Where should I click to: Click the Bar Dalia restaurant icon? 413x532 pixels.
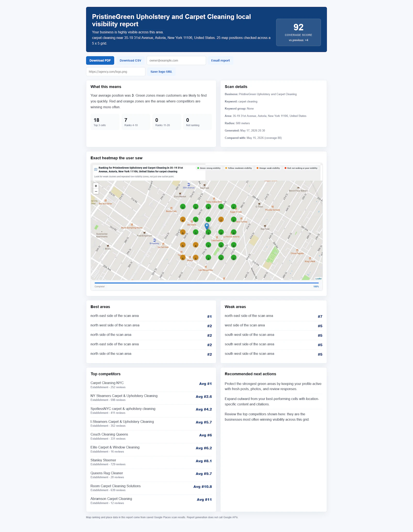pos(192,222)
